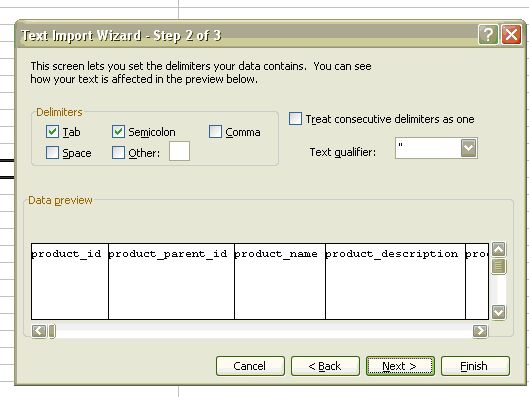Proceed with the Next button
This screenshot has height=397, width=529.
coord(400,366)
